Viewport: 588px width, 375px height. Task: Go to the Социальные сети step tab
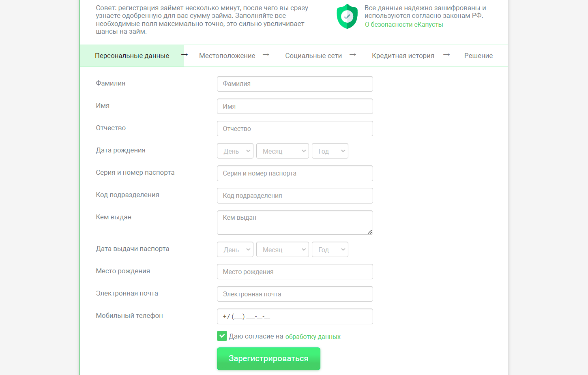click(313, 56)
